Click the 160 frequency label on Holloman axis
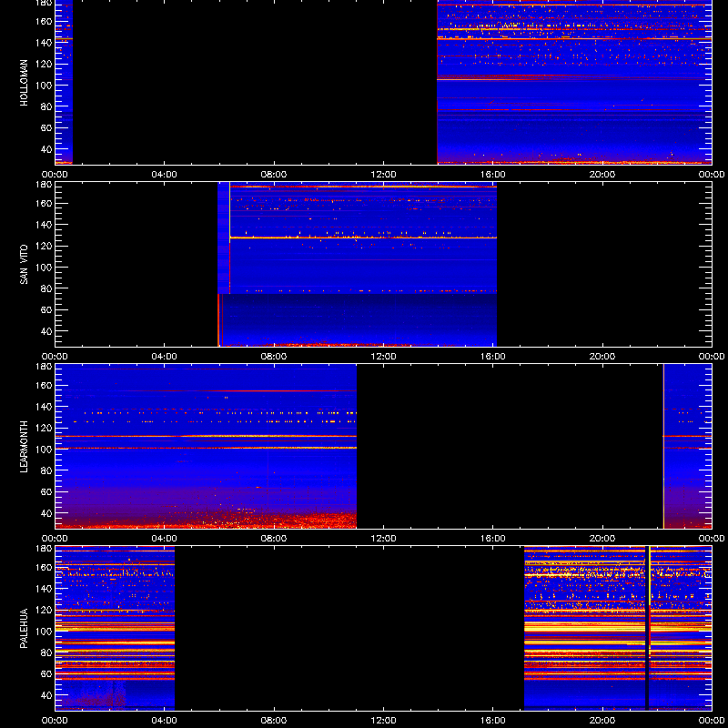This screenshot has width=728, height=728. tap(45, 21)
